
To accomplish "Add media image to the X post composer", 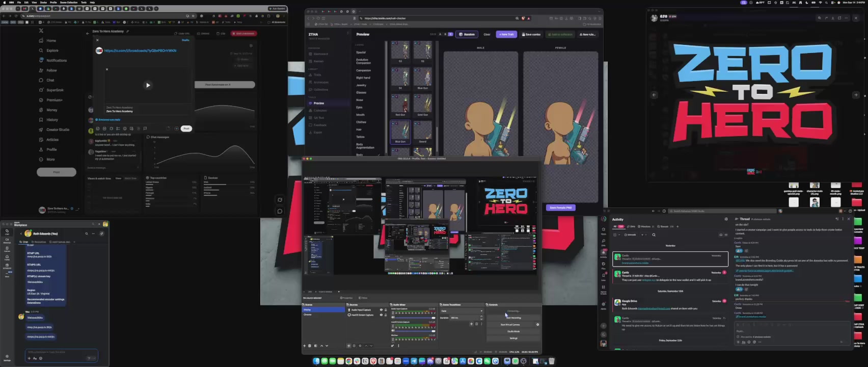I will pos(98,128).
